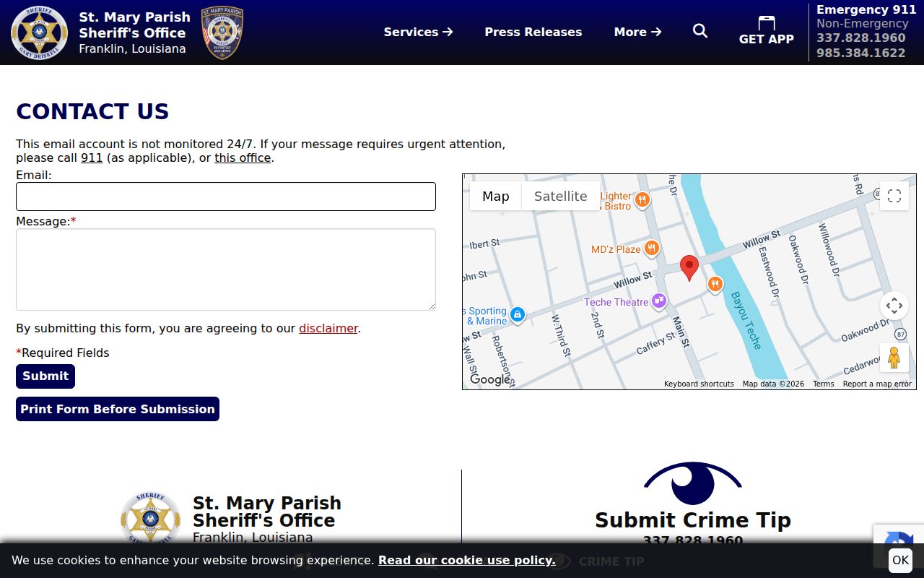Click the 911 link in notice text

pyautogui.click(x=92, y=158)
